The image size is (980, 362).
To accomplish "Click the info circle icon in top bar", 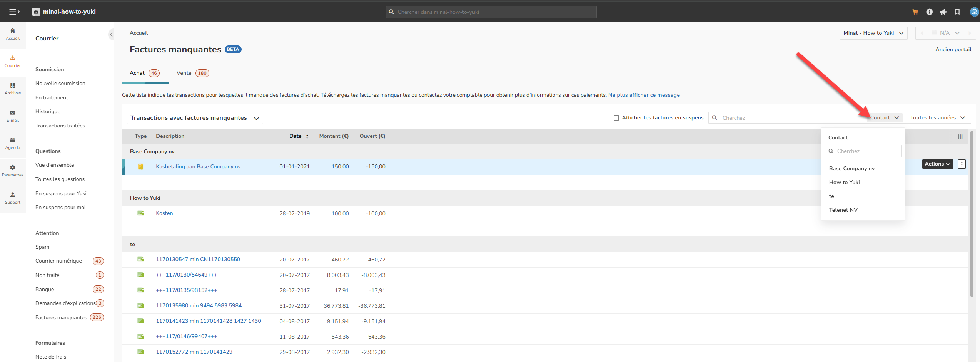I will 929,12.
